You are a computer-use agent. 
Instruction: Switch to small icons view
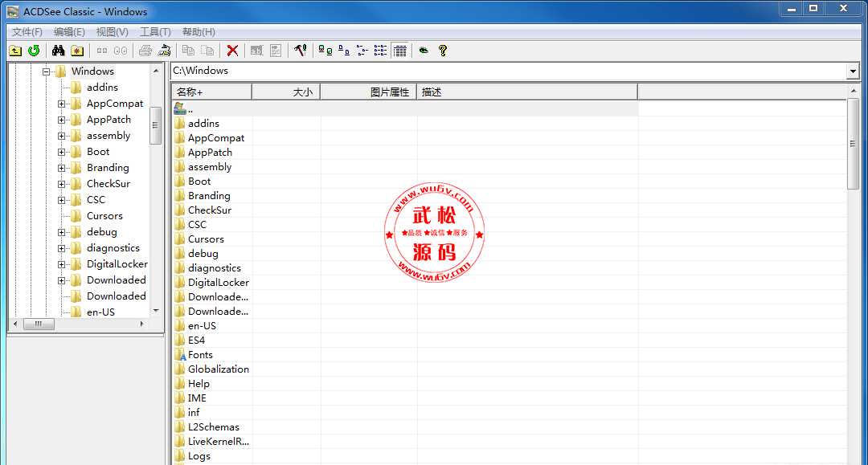click(x=344, y=51)
